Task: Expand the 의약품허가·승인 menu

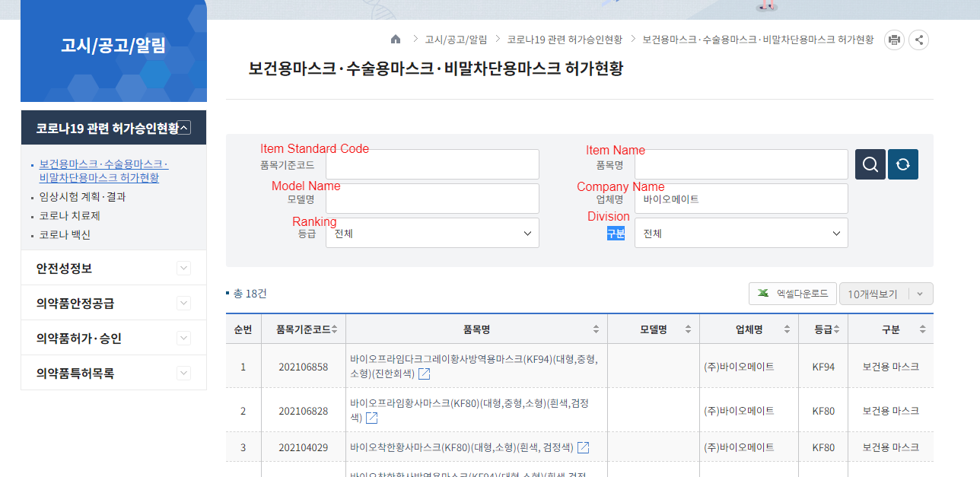Action: tap(183, 338)
